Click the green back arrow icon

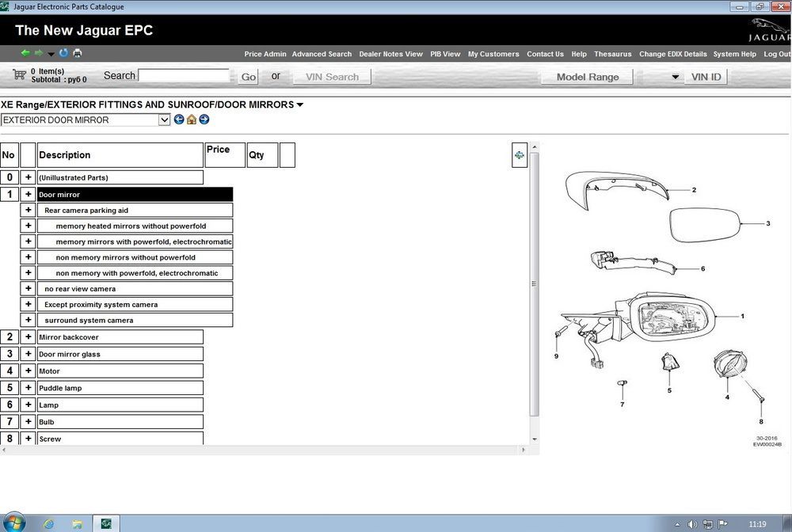pos(25,53)
